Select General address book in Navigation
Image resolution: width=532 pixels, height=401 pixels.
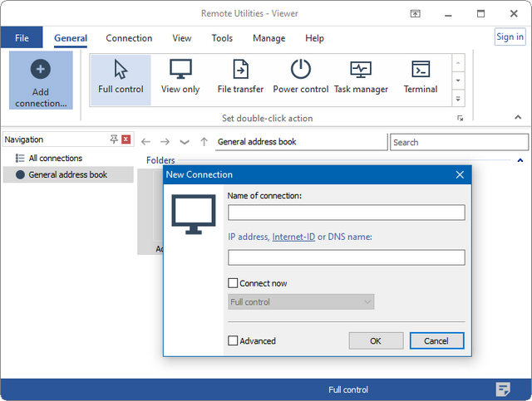pos(67,174)
